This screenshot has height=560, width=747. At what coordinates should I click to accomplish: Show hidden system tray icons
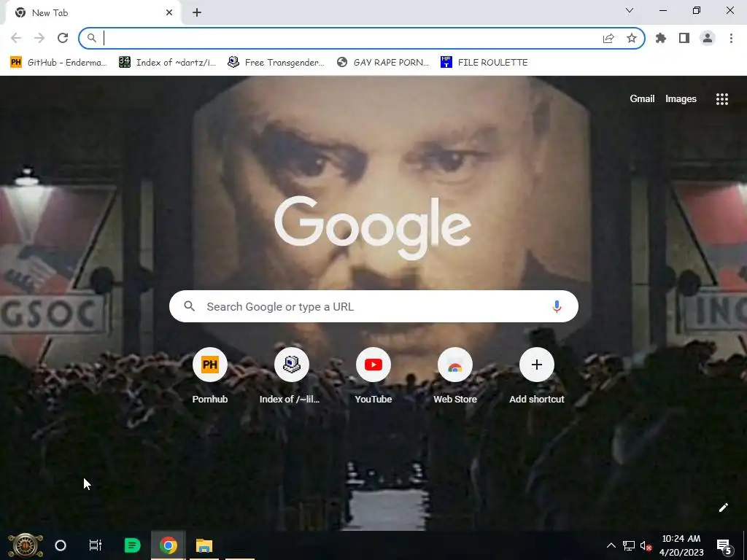(611, 545)
